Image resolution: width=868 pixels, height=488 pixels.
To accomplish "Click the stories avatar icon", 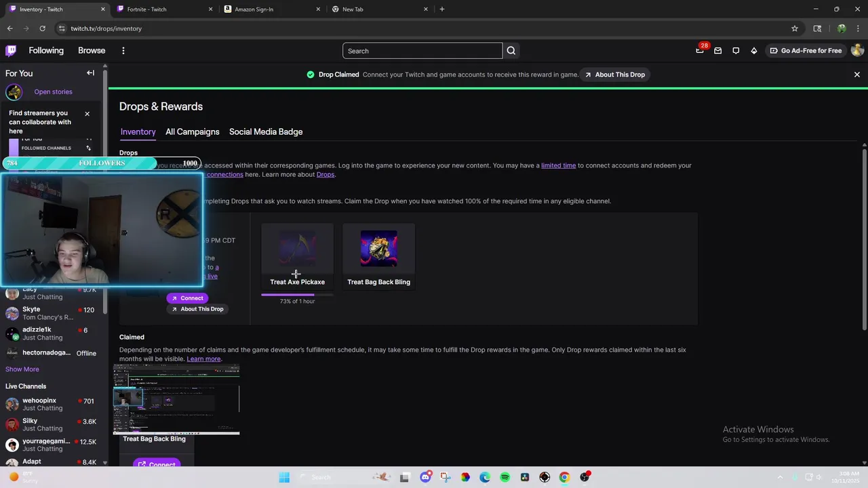I will (14, 92).
